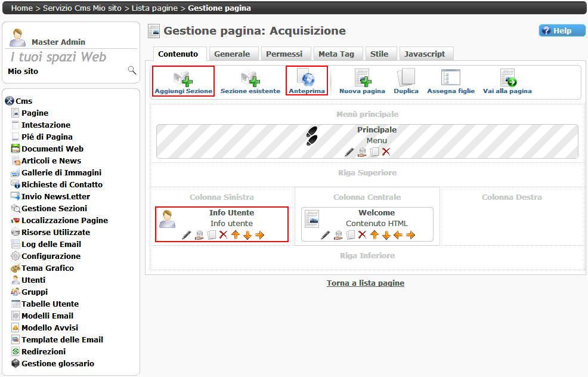
Task: Edit Welcome section with pencil icon
Action: [325, 235]
